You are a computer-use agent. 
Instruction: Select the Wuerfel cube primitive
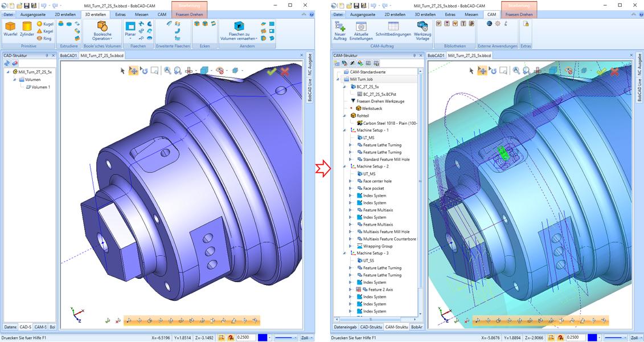coord(10,28)
